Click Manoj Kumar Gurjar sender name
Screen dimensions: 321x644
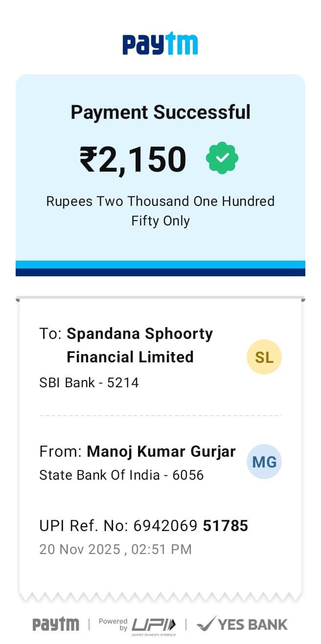pos(161,451)
